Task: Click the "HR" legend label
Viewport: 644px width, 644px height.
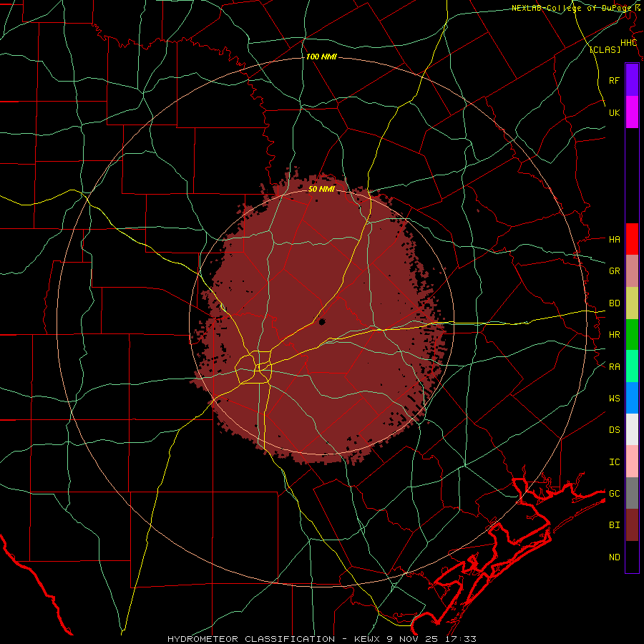Action: 614,334
